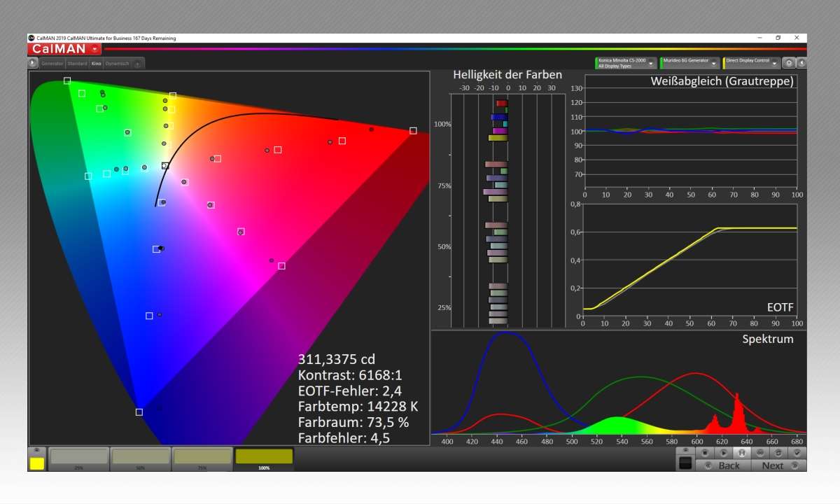840x504 pixels.
Task: Select the Kino tab
Action: point(97,64)
